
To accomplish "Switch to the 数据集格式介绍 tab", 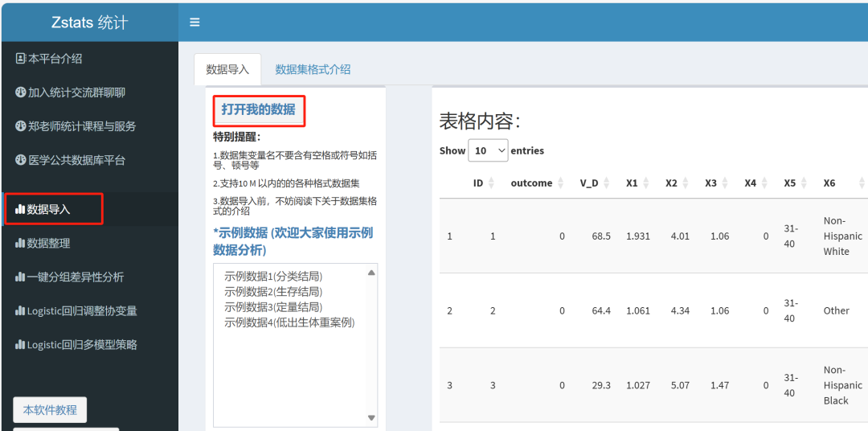I will [x=313, y=70].
